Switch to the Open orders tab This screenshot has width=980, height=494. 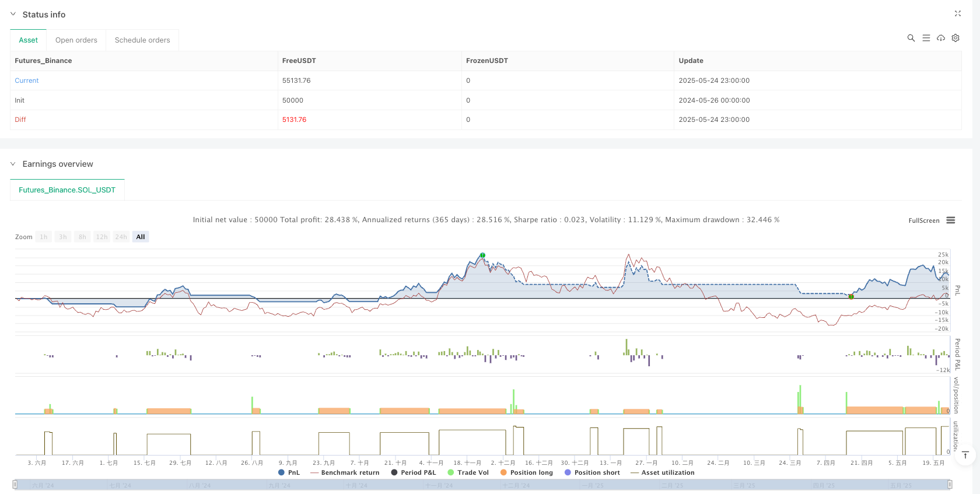(x=76, y=40)
